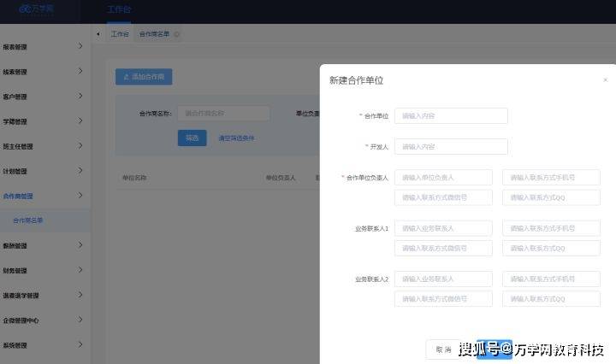Switch to the 工作台 tab
This screenshot has width=616, height=364.
coord(119,35)
